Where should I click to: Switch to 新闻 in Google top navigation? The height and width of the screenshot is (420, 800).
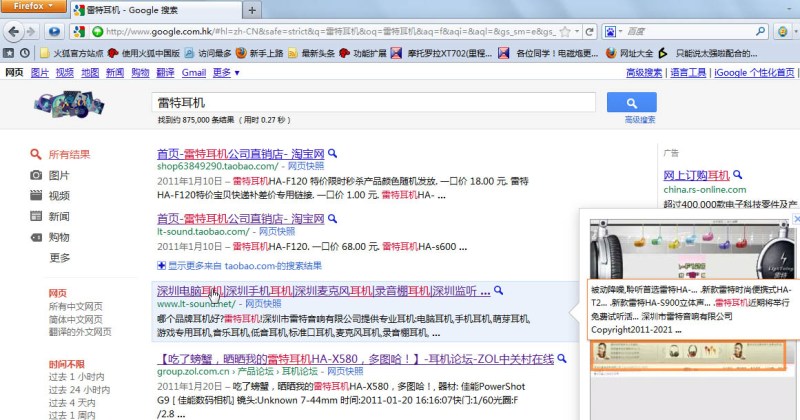point(115,72)
